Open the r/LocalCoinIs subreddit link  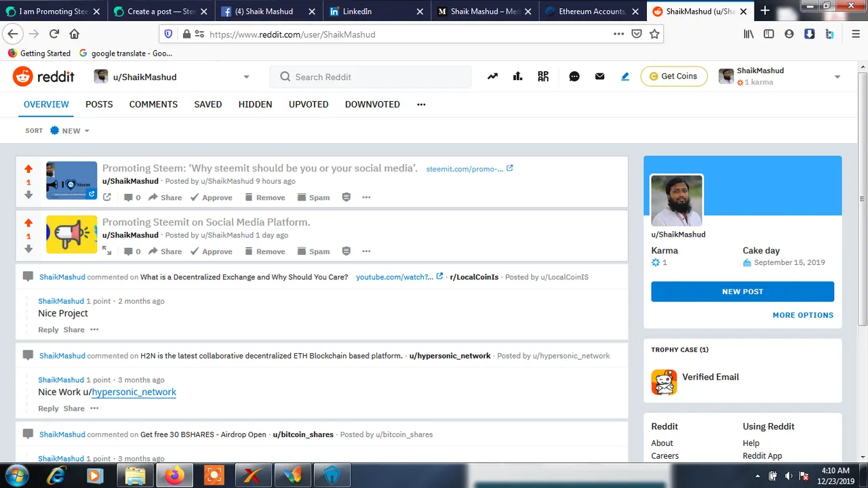pyautogui.click(x=474, y=277)
